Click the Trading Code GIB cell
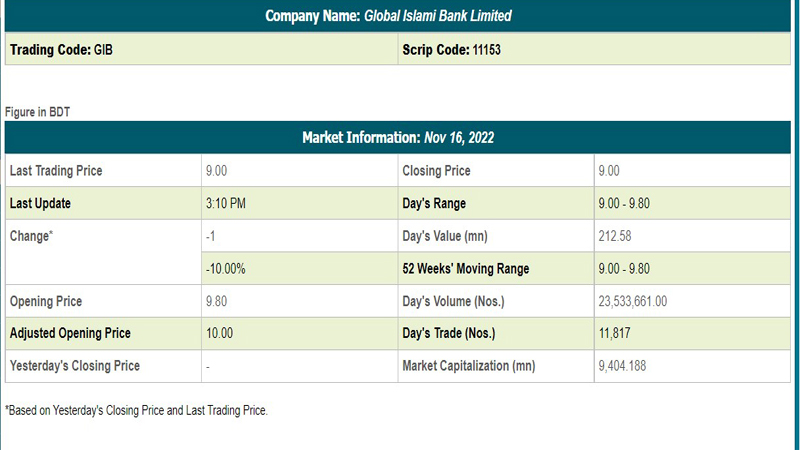800x450 pixels. click(x=62, y=49)
